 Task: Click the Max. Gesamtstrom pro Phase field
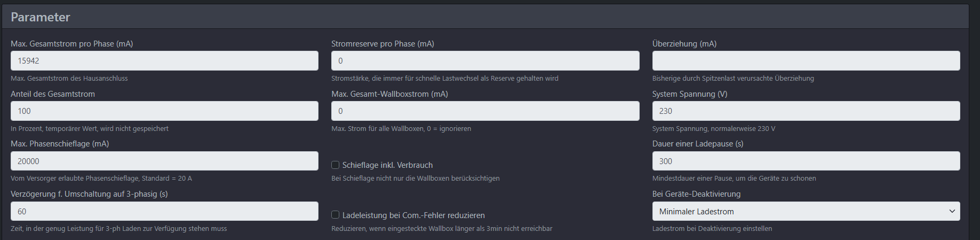(164, 61)
